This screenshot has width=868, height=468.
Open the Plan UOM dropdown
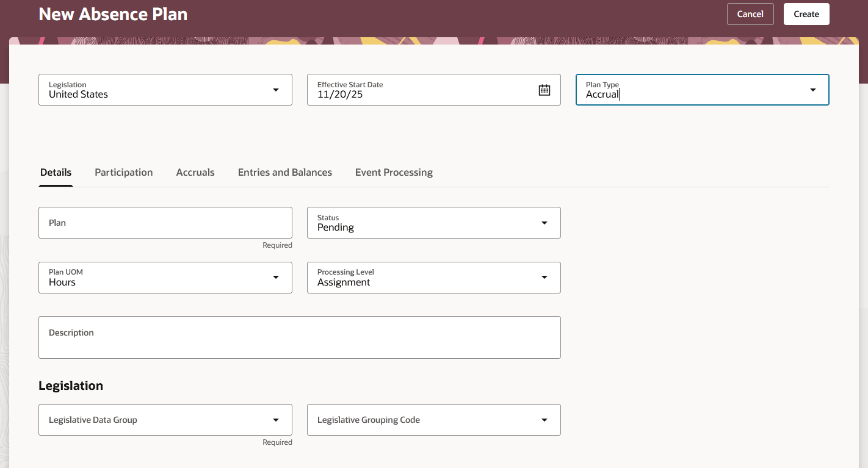tap(275, 278)
